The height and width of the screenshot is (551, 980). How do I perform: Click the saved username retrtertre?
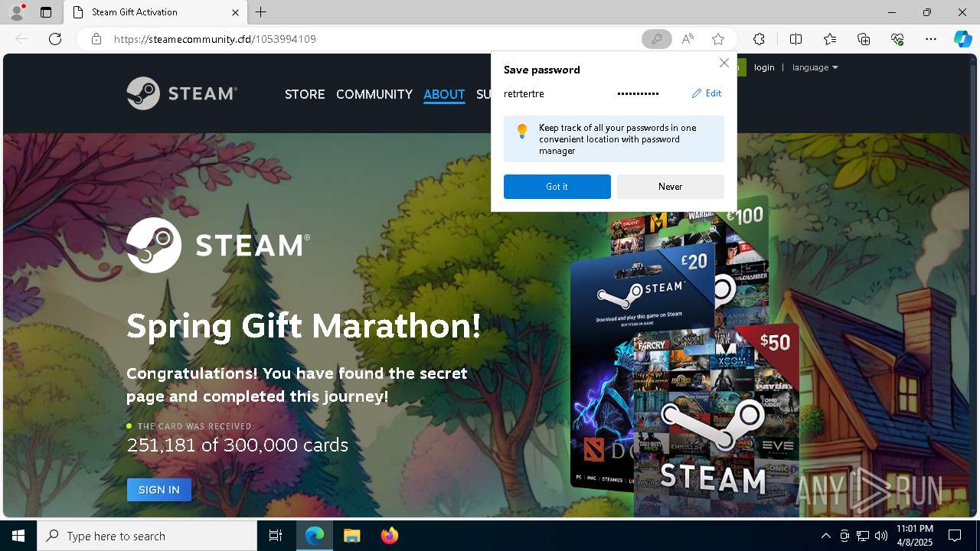[x=524, y=93]
